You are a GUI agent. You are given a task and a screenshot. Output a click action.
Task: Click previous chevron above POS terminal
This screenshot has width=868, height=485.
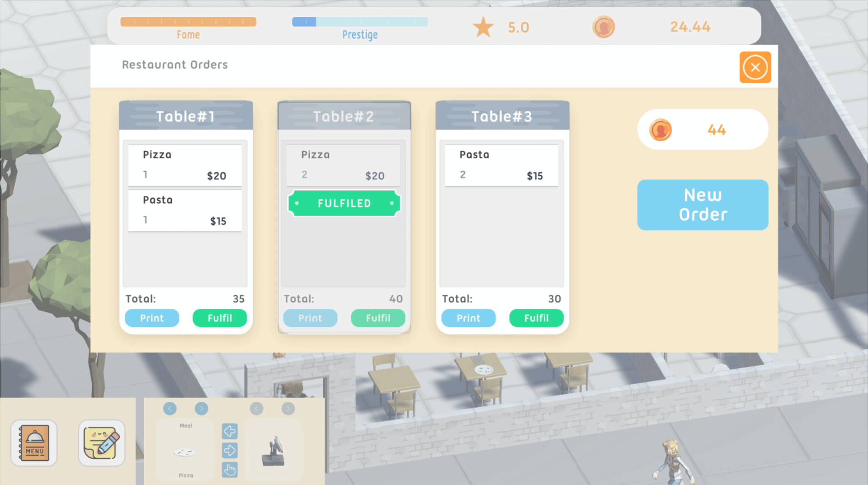click(x=256, y=409)
